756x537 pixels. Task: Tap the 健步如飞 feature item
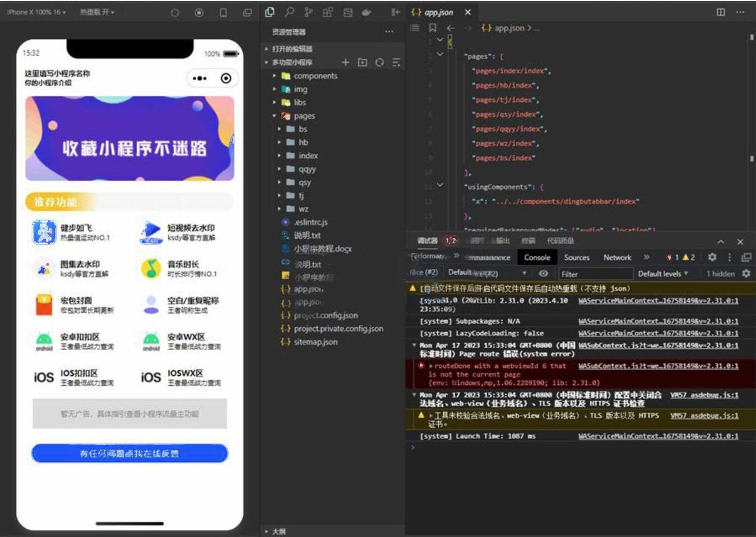pos(72,232)
